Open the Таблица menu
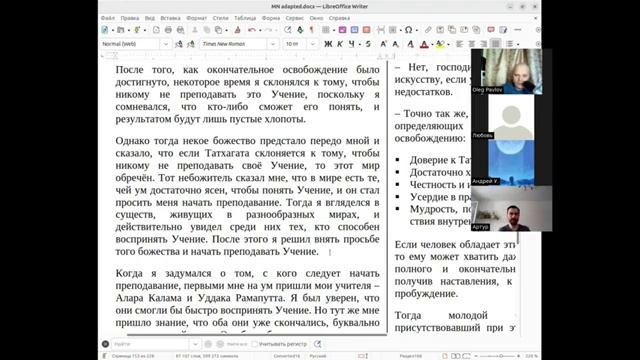The height and width of the screenshot is (360, 640). (x=245, y=18)
